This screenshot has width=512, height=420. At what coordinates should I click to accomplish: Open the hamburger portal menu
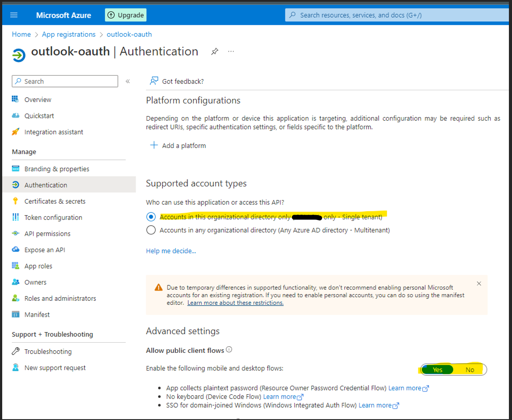coord(14,15)
